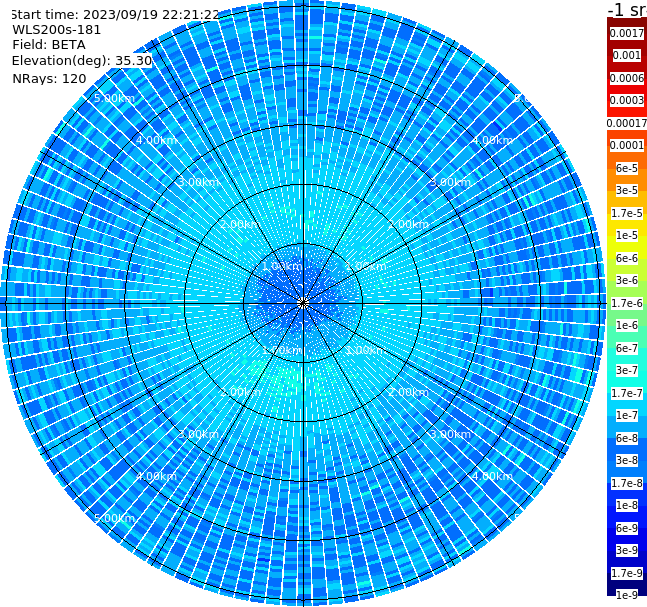Click the 1e-5 colorbar label

pyautogui.click(x=627, y=235)
